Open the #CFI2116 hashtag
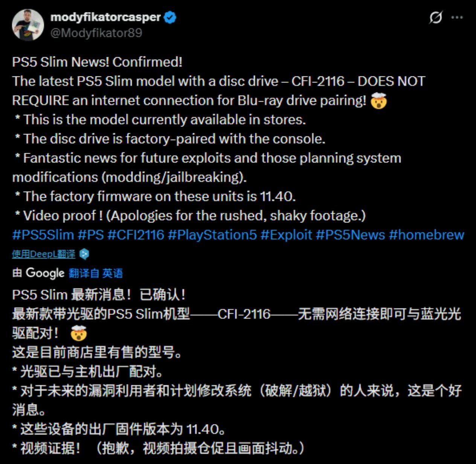 (136, 235)
